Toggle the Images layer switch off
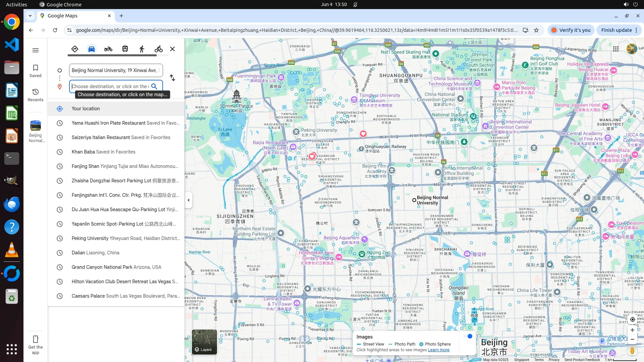The height and width of the screenshot is (362, 644). [x=468, y=336]
